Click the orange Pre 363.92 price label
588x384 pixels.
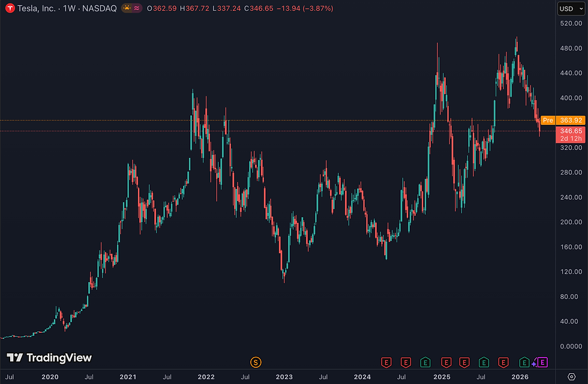click(x=563, y=120)
